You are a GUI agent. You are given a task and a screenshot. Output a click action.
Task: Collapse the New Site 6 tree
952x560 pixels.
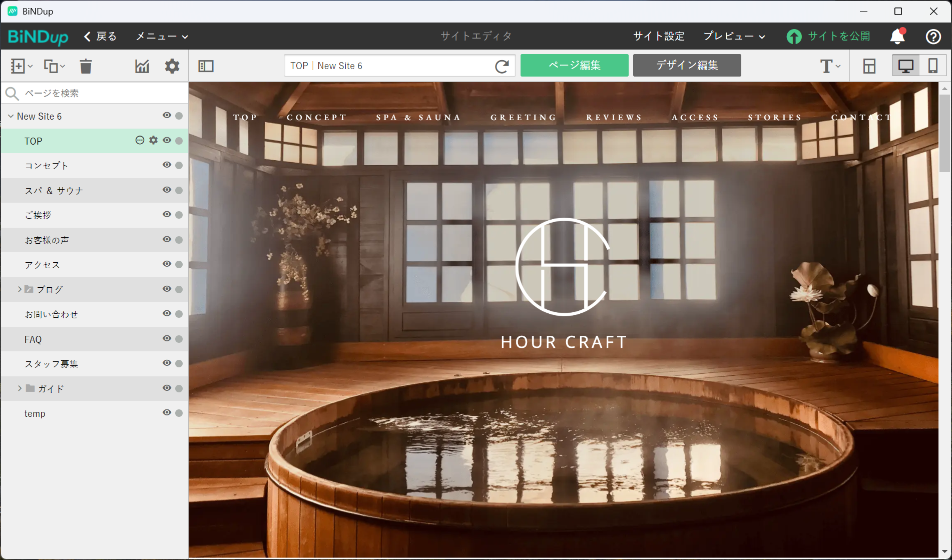click(x=11, y=116)
